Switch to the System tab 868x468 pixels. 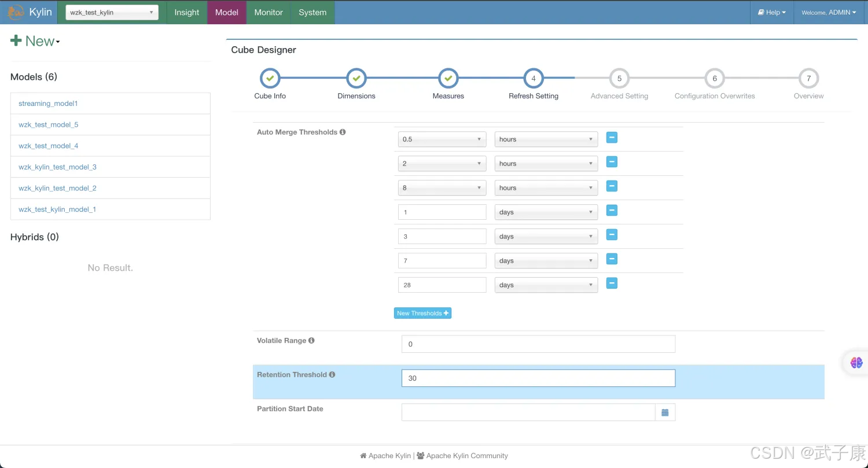coord(312,12)
